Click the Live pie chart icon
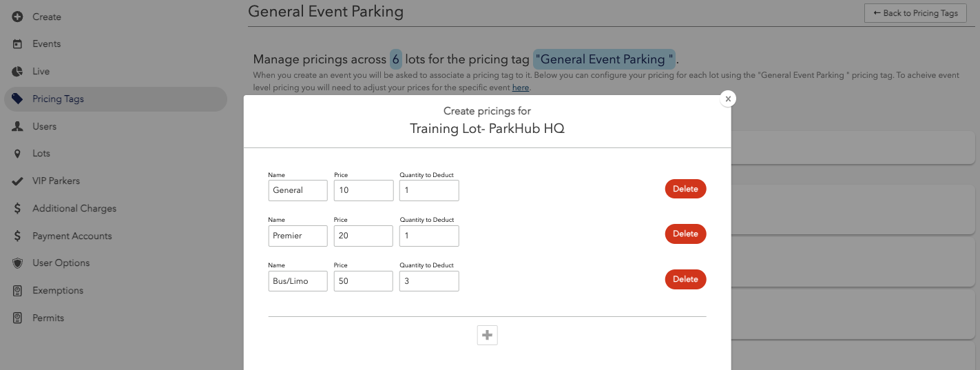The width and height of the screenshot is (980, 370). (18, 72)
